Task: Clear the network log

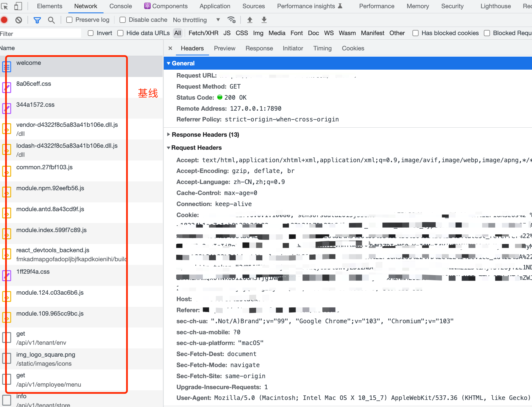Action: tap(19, 20)
